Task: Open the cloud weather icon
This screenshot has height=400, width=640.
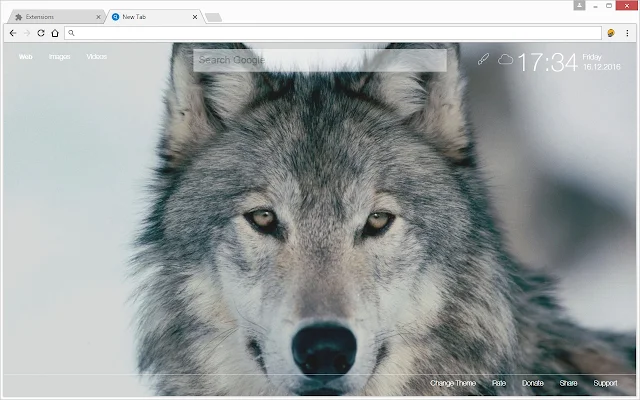Action: [x=505, y=60]
